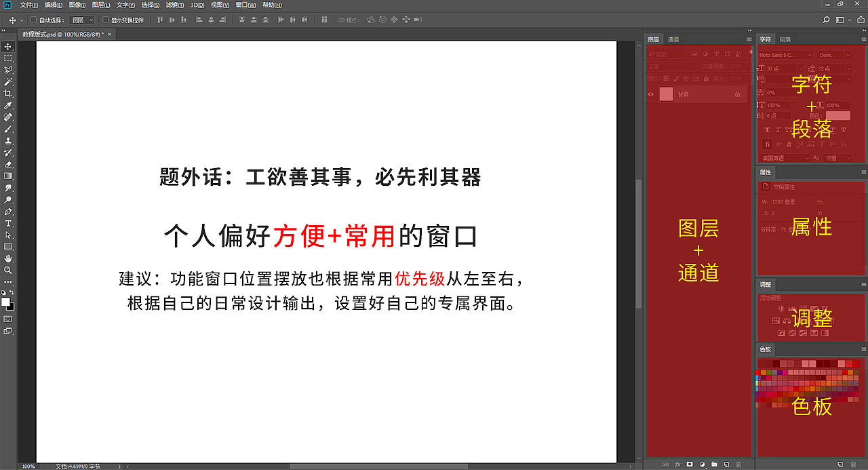Screen dimensions: 868x470
Task: Select the History Brush tool
Action: 8,153
